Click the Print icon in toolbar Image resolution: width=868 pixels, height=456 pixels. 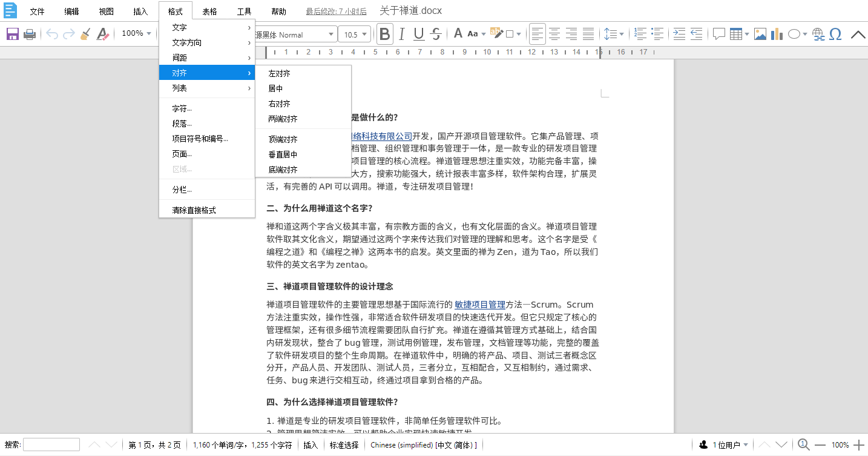29,34
